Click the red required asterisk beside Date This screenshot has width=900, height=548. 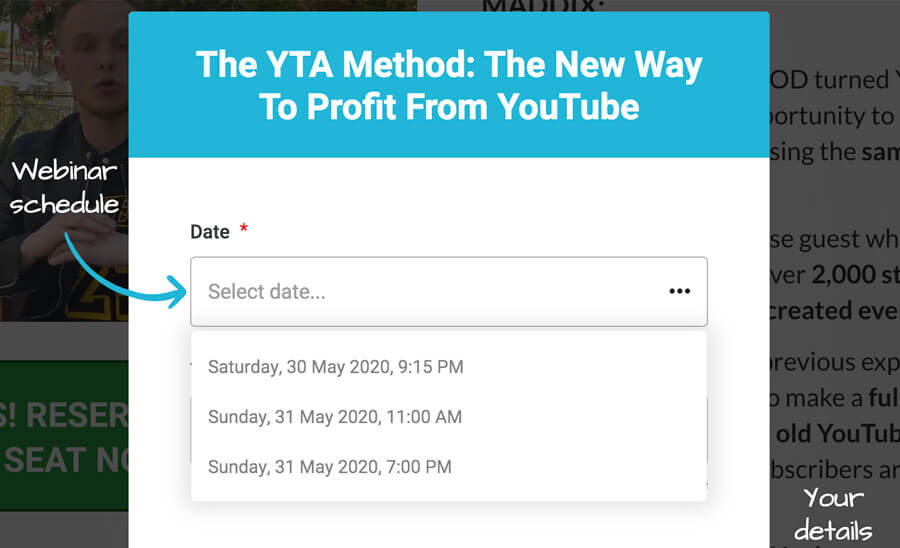coord(243,228)
